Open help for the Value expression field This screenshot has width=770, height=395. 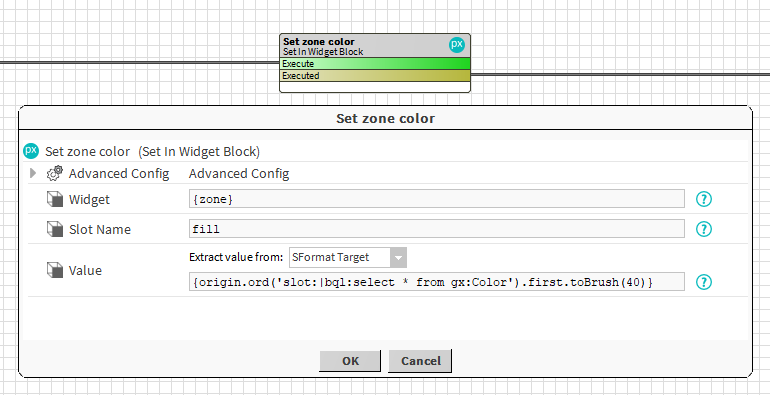click(x=704, y=282)
